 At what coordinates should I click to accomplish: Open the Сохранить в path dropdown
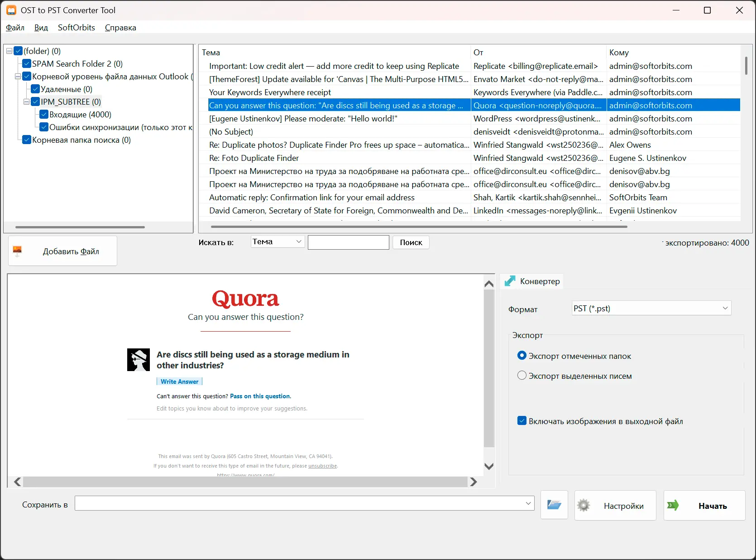528,503
